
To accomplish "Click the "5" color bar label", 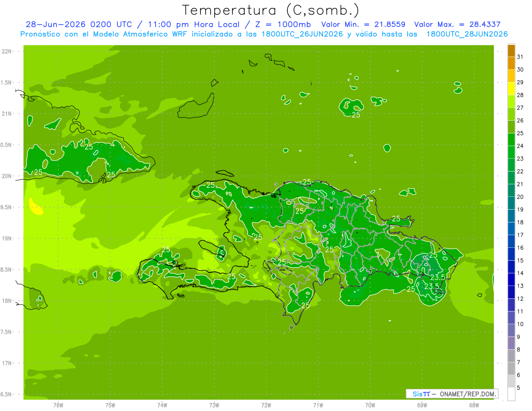I will [519, 388].
